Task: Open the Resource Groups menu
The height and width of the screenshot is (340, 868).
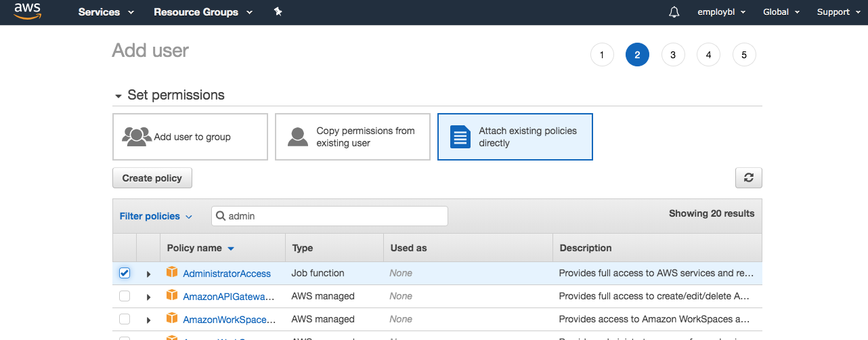Action: tap(202, 12)
